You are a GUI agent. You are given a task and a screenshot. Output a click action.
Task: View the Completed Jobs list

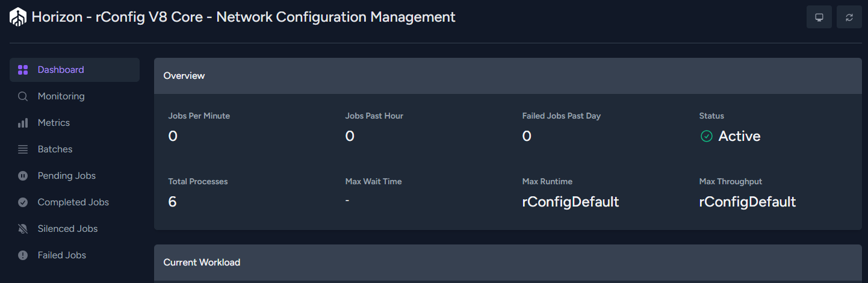tap(75, 202)
